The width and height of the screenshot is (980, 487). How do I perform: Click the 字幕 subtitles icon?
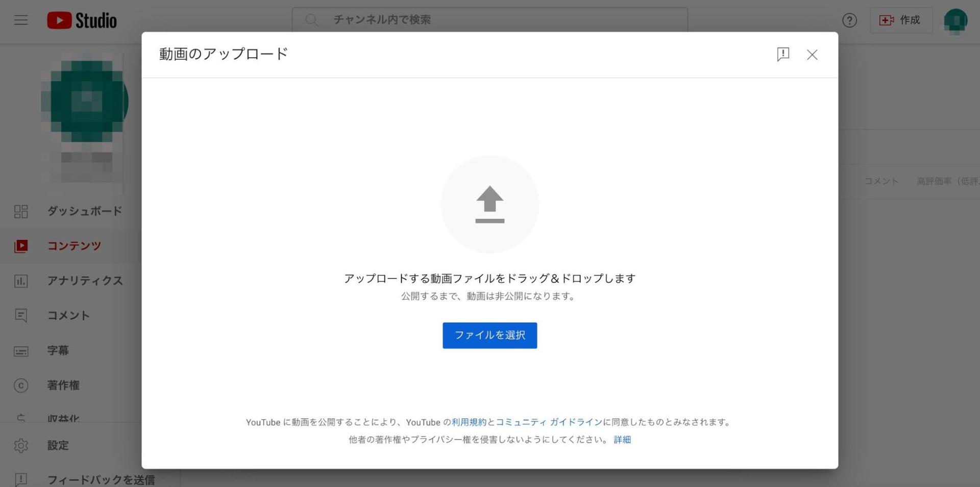coord(21,351)
